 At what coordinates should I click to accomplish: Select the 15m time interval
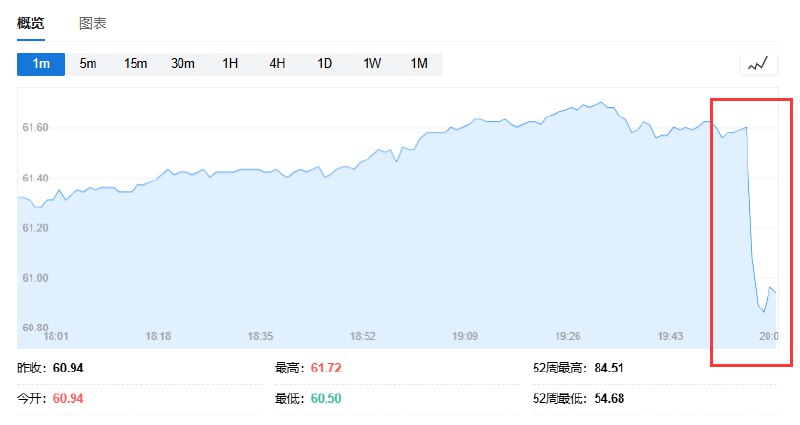point(135,64)
